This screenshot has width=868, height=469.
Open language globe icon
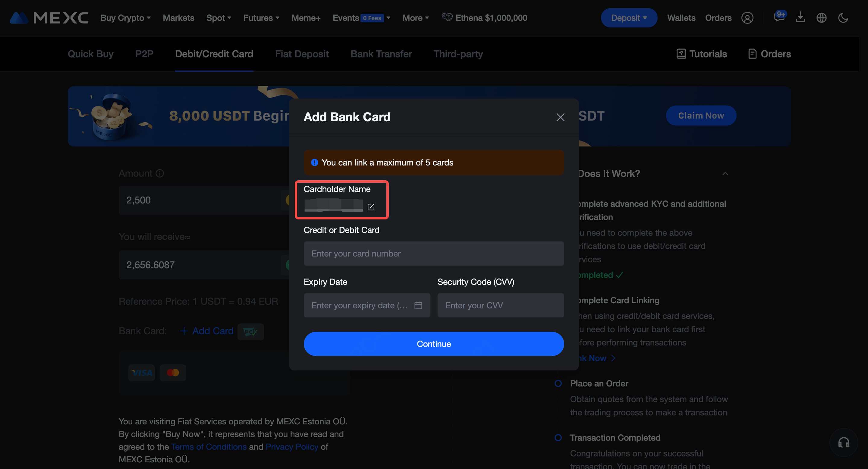coord(822,18)
